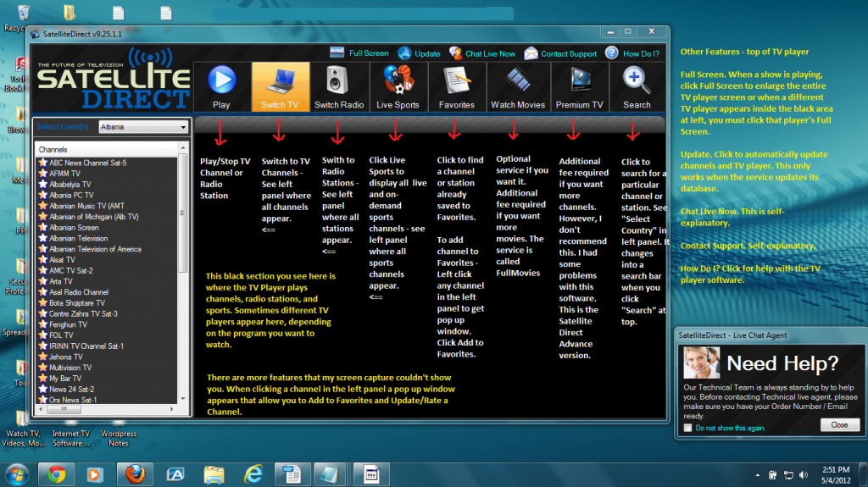
Task: Open the Select Country dropdown
Action: click(x=143, y=127)
